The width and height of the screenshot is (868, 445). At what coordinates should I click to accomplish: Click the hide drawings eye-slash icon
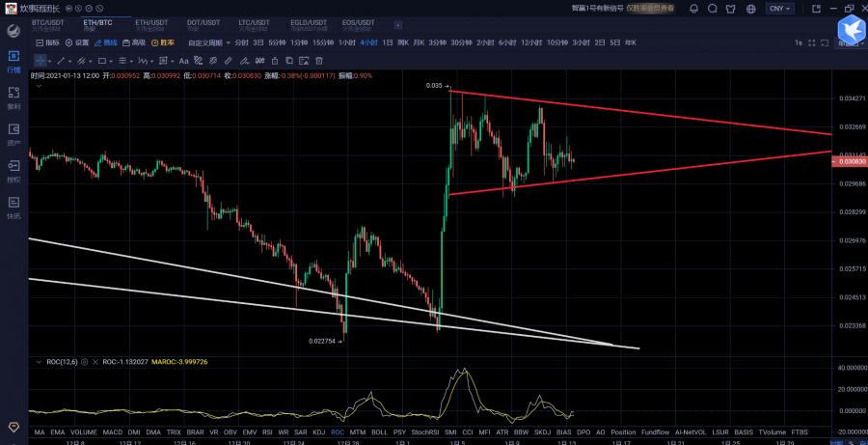213,61
